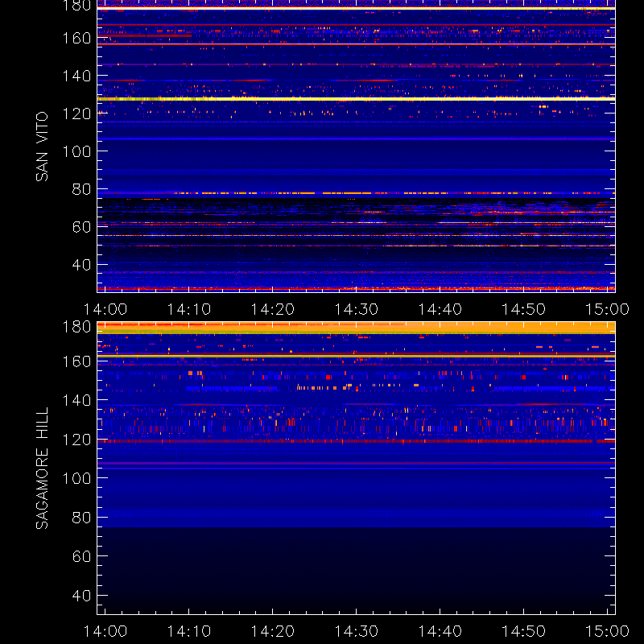
Task: Pick the 120 label on Sagamore Hill axis
Action: 76,440
